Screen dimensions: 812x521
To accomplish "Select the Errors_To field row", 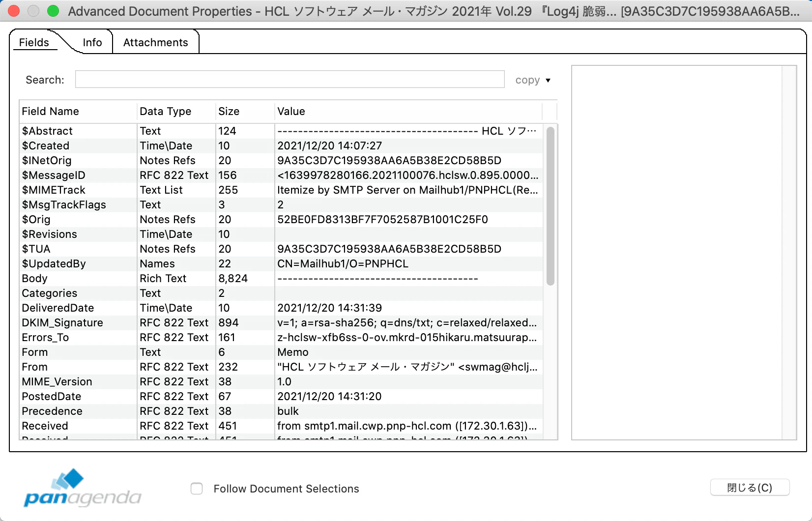I will pyautogui.click(x=281, y=338).
